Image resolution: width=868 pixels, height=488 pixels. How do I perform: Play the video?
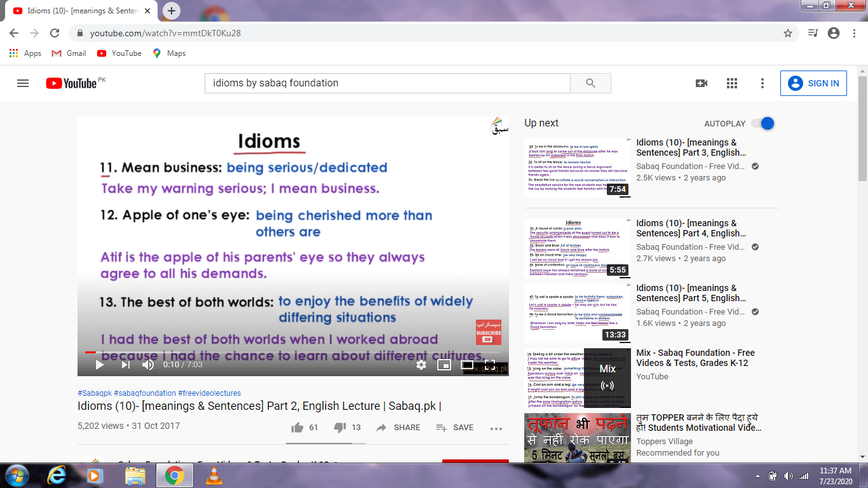click(99, 365)
